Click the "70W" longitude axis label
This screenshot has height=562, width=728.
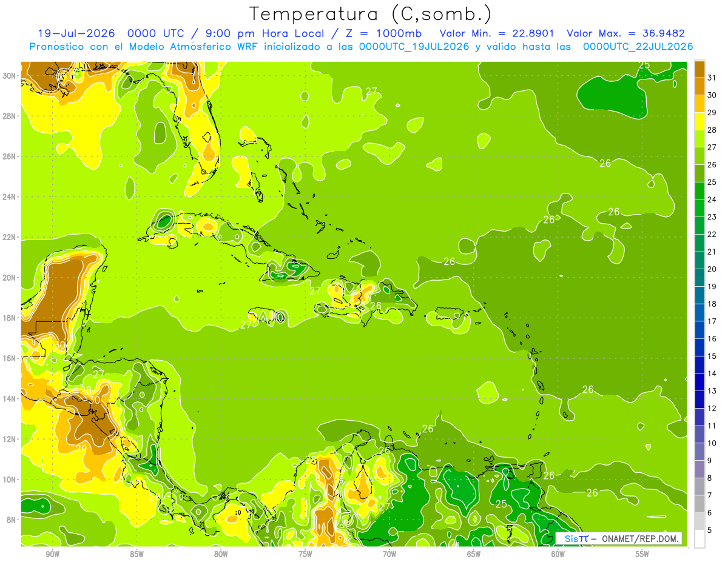coord(389,555)
